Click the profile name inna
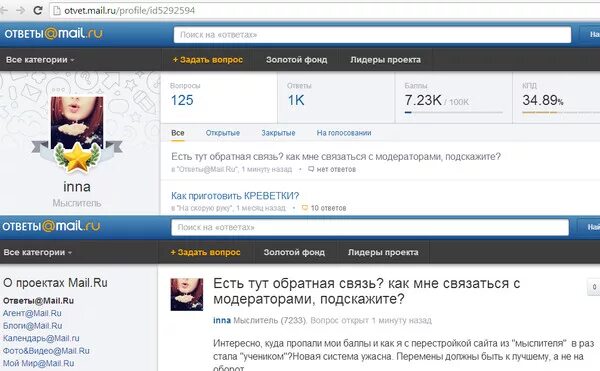Screen dimensions: 600x371 click(x=77, y=187)
